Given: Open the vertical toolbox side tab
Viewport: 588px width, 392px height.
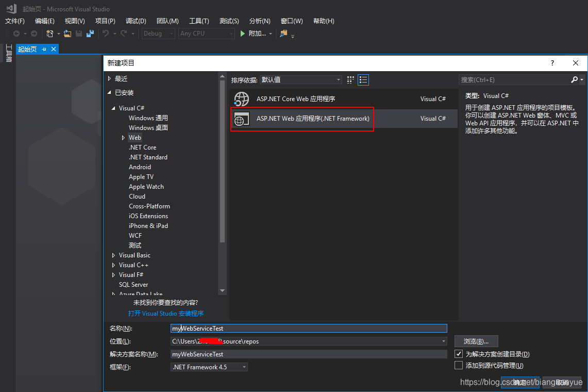Looking at the screenshot, I should tap(9, 53).
